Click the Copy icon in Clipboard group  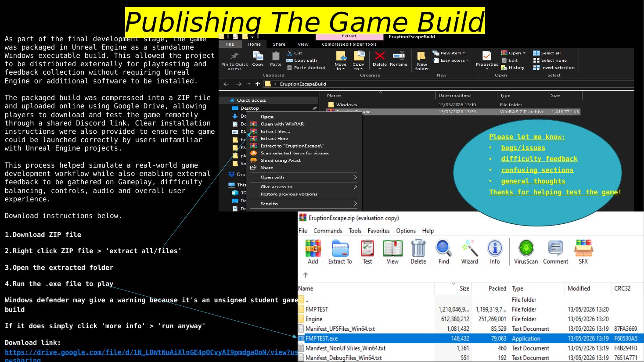pyautogui.click(x=258, y=59)
